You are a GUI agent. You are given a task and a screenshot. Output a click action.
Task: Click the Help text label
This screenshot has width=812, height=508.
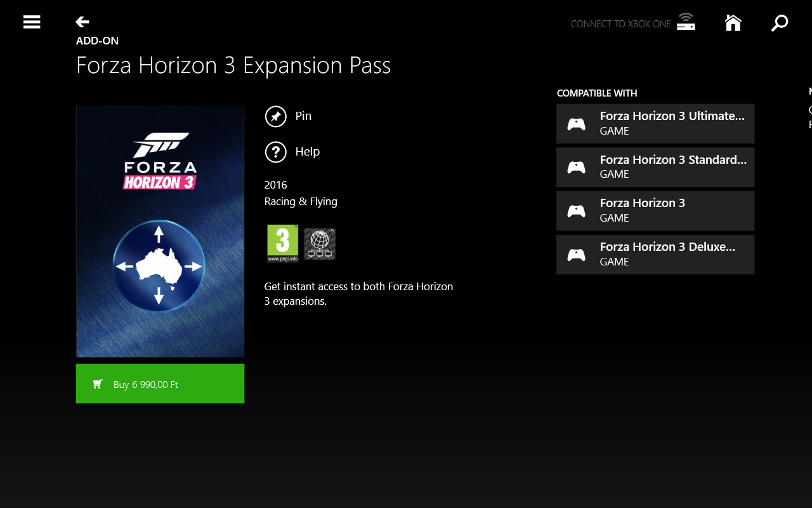pyautogui.click(x=308, y=152)
